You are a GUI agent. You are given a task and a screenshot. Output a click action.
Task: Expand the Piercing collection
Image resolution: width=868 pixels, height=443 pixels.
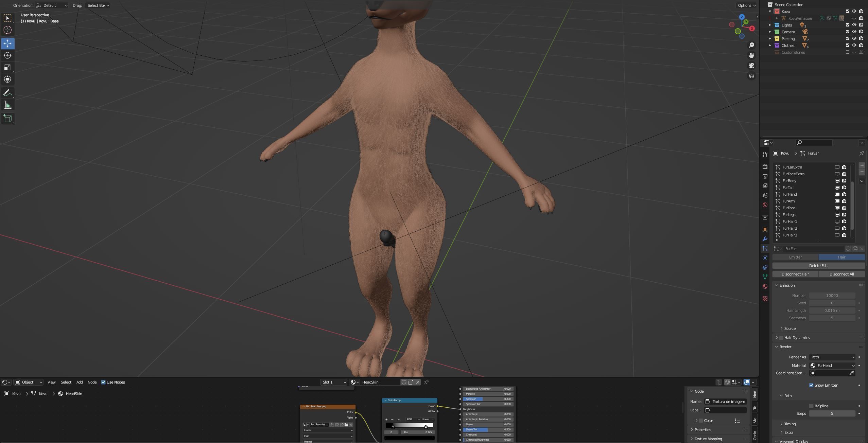tap(770, 38)
